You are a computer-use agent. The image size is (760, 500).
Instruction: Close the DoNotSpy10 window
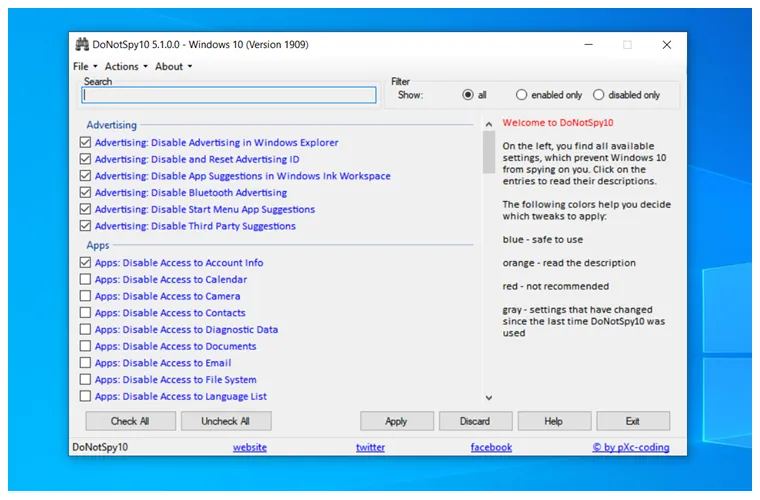tap(667, 45)
